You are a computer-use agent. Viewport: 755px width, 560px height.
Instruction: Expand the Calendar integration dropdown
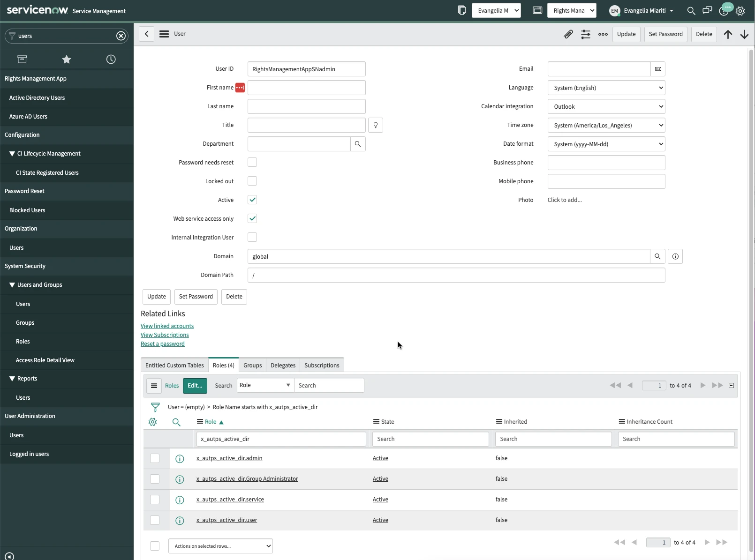[x=606, y=106]
